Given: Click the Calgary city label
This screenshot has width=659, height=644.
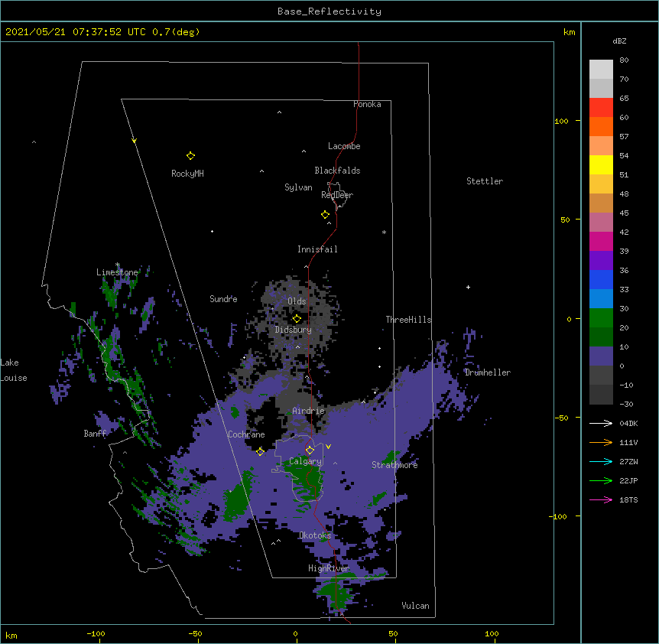Looking at the screenshot, I should 305,461.
